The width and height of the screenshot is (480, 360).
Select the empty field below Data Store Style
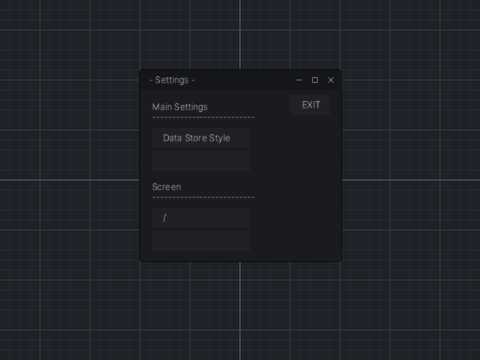click(x=201, y=161)
